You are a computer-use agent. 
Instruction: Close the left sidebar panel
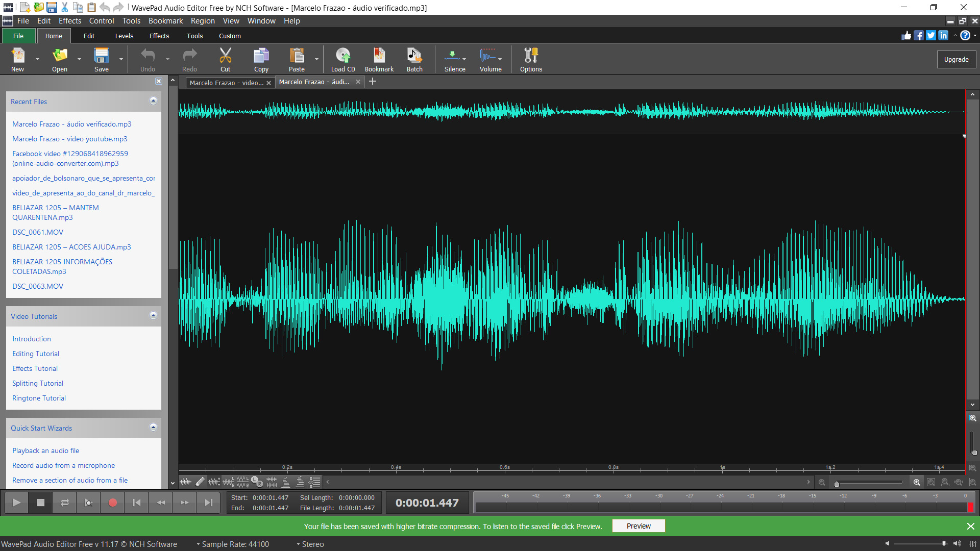[x=159, y=81]
